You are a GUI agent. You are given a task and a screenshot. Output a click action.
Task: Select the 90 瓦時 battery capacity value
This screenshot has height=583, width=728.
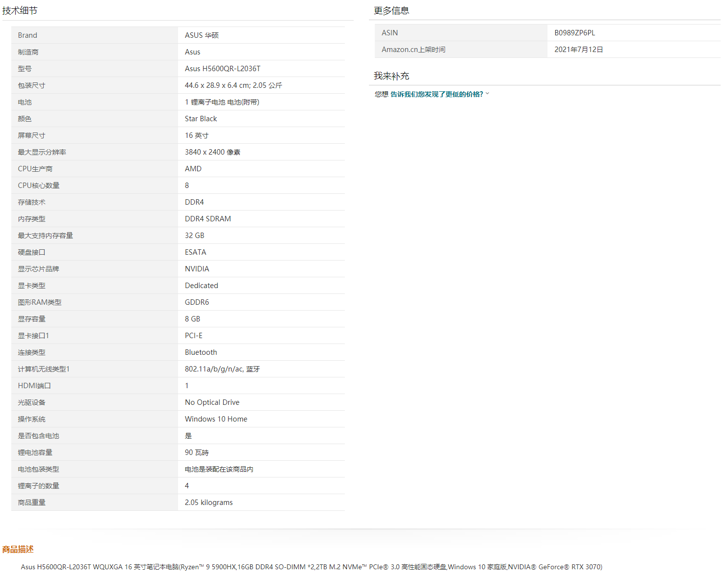(x=197, y=452)
